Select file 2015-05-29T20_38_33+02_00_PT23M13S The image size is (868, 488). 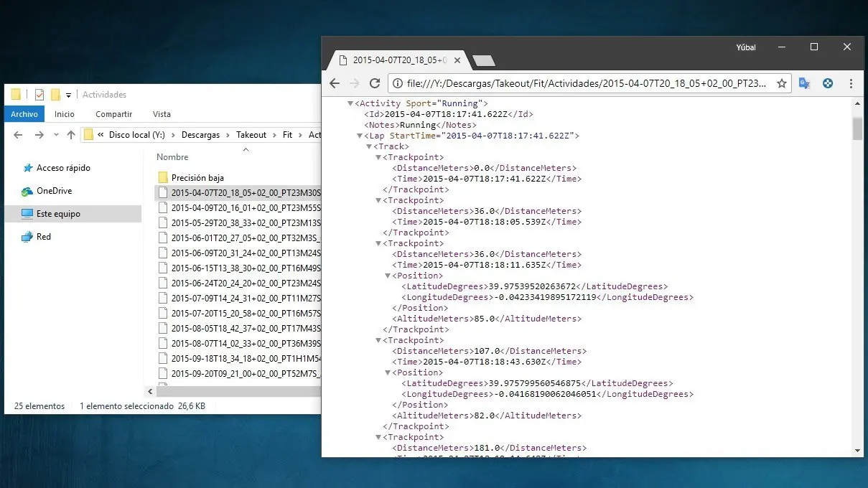238,222
